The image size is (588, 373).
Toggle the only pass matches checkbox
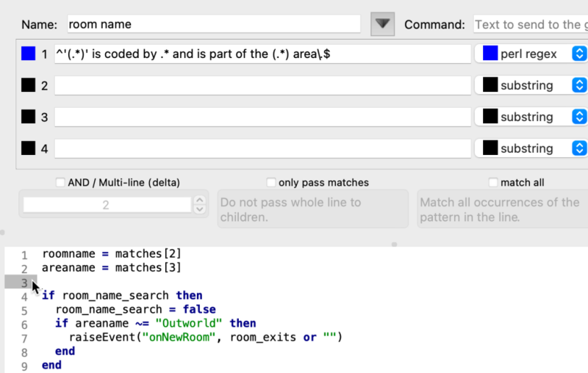271,182
